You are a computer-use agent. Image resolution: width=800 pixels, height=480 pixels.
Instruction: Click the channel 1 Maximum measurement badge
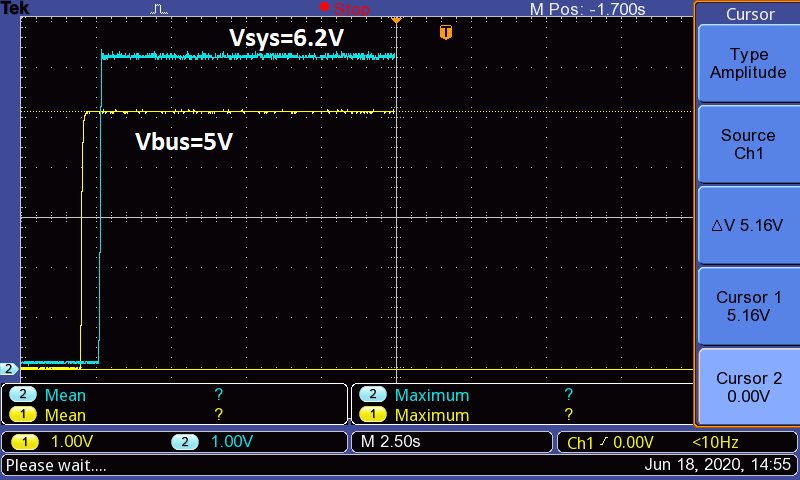(x=372, y=414)
